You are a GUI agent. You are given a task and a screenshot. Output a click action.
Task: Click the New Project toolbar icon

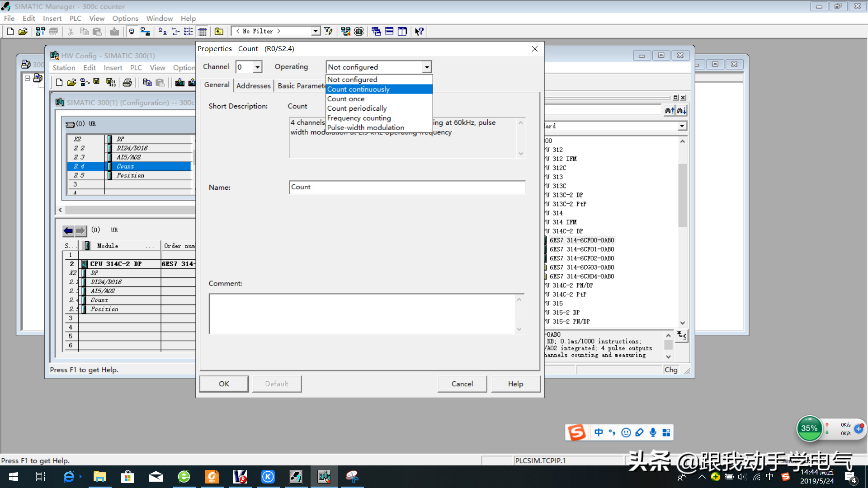[x=10, y=31]
